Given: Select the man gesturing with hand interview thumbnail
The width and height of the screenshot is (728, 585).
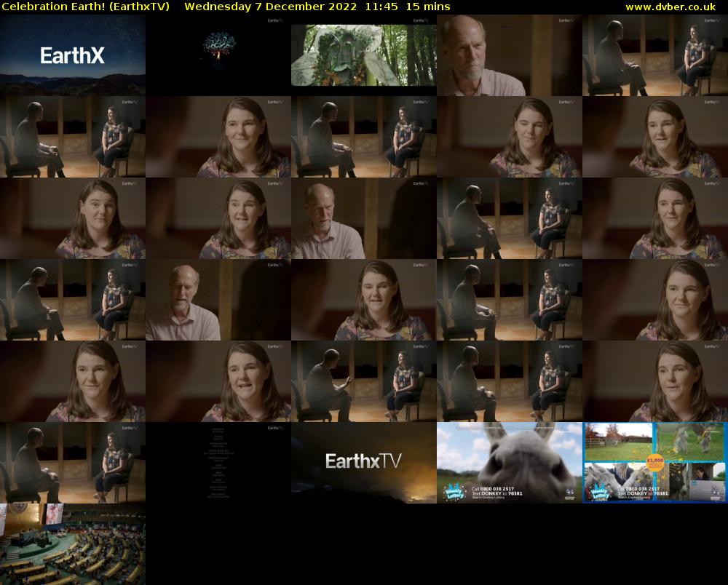Looking at the screenshot, I should point(363,381).
